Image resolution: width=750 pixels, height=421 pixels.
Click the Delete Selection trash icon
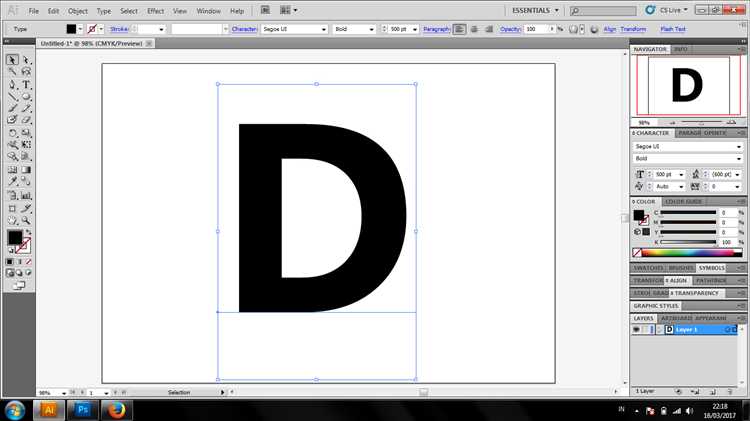point(730,391)
